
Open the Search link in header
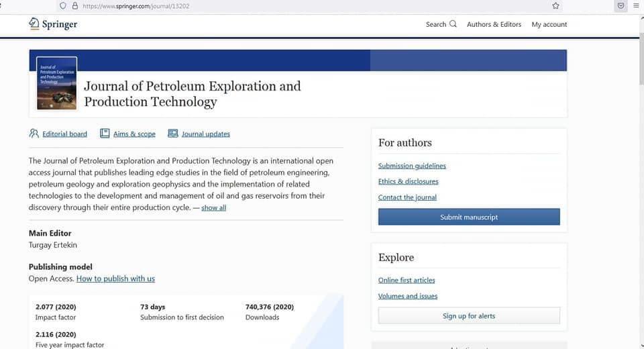pos(436,24)
